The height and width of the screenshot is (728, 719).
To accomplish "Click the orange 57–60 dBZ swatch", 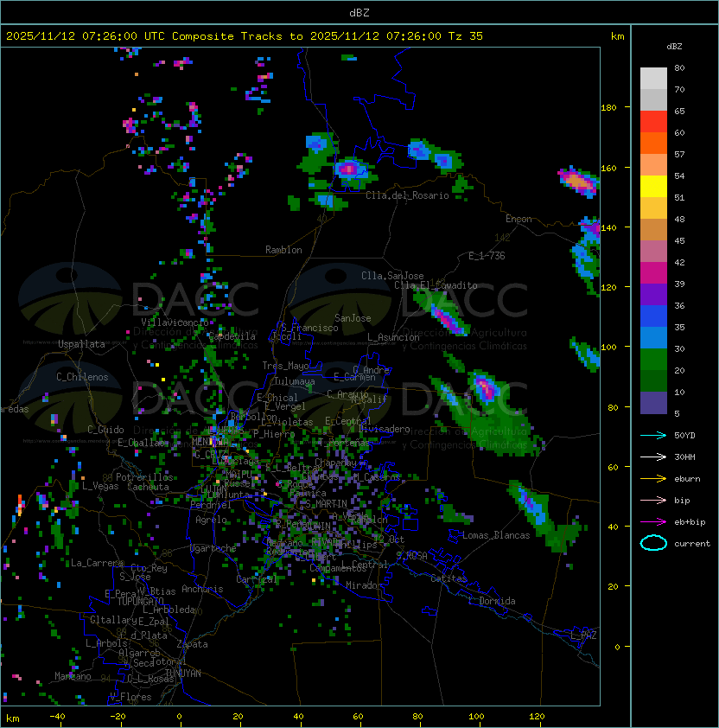I will point(653,144).
